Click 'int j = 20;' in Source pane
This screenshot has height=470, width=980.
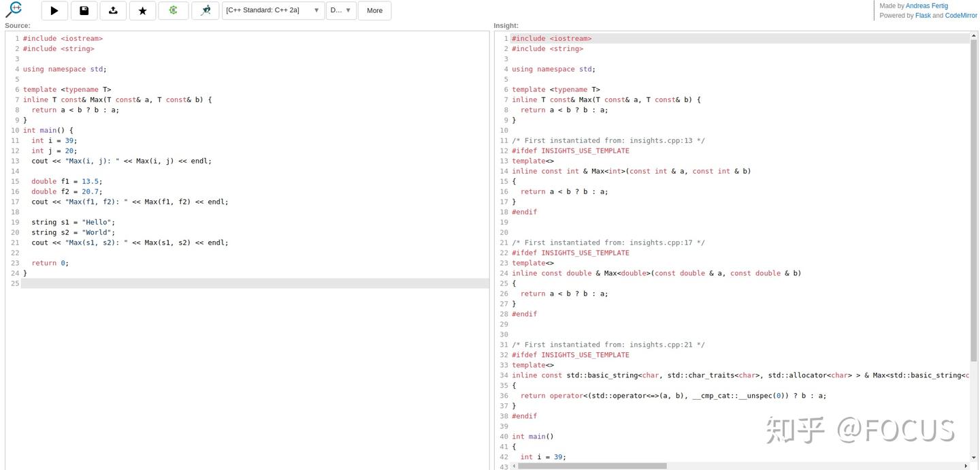pos(54,151)
